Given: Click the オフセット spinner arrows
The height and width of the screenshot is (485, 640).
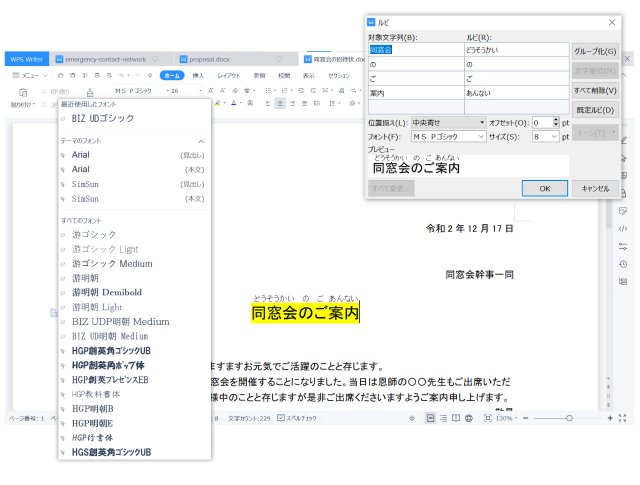Looking at the screenshot, I should click(x=556, y=122).
